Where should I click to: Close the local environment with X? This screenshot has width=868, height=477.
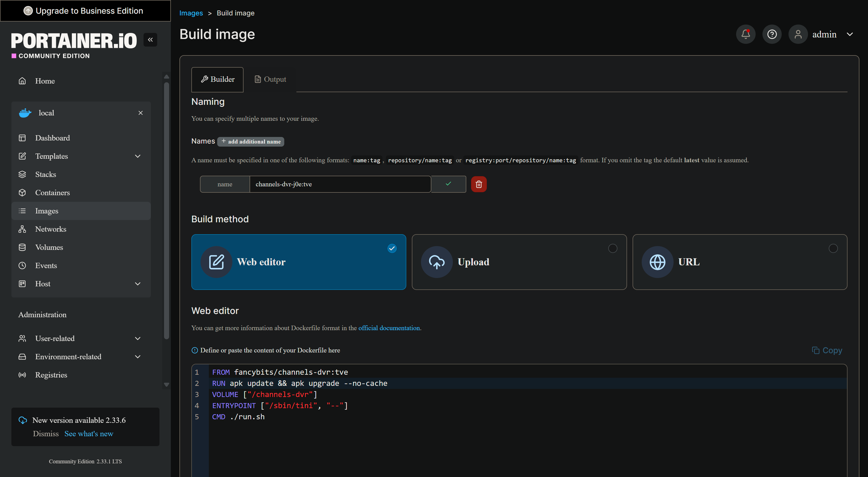click(140, 113)
